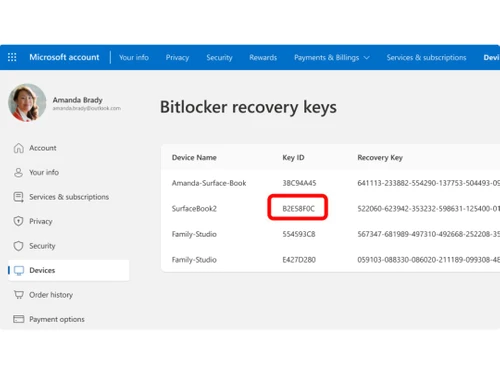Open Services & subscriptions in left sidebar

pos(69,197)
